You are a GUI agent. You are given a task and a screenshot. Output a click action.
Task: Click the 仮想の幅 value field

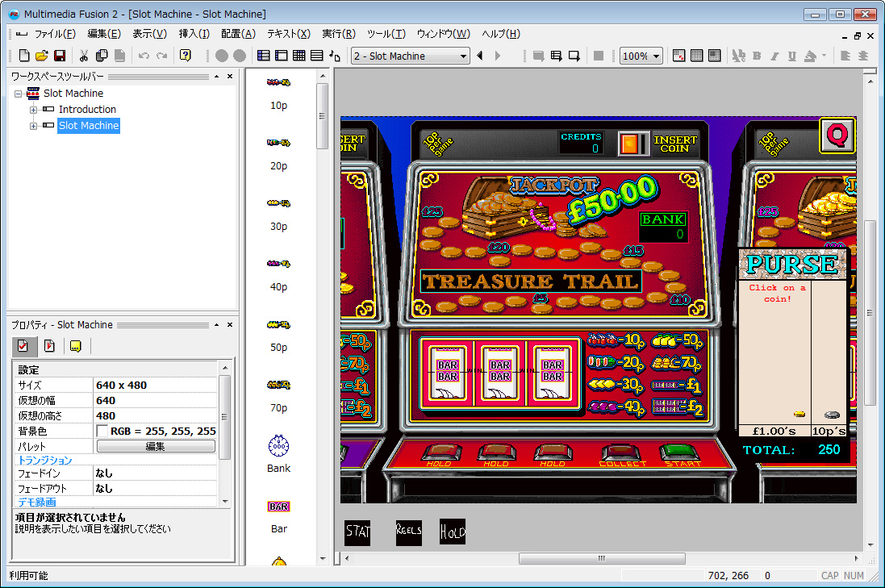[155, 400]
